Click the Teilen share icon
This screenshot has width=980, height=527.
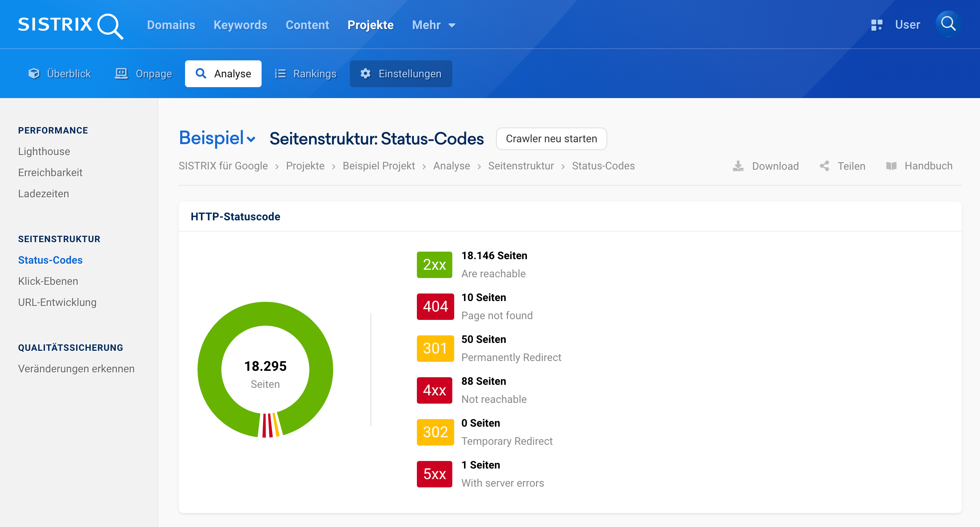824,166
